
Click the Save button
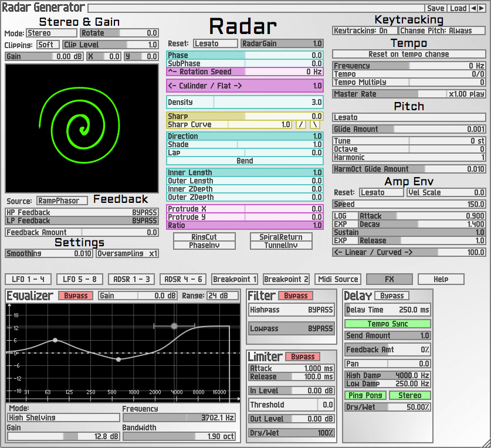[436, 8]
